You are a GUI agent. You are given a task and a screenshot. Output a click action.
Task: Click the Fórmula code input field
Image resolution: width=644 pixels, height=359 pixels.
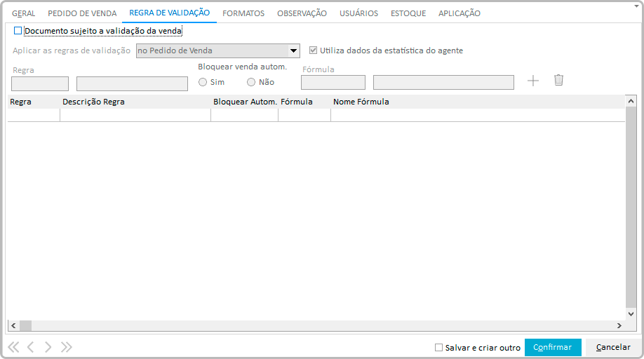[333, 83]
